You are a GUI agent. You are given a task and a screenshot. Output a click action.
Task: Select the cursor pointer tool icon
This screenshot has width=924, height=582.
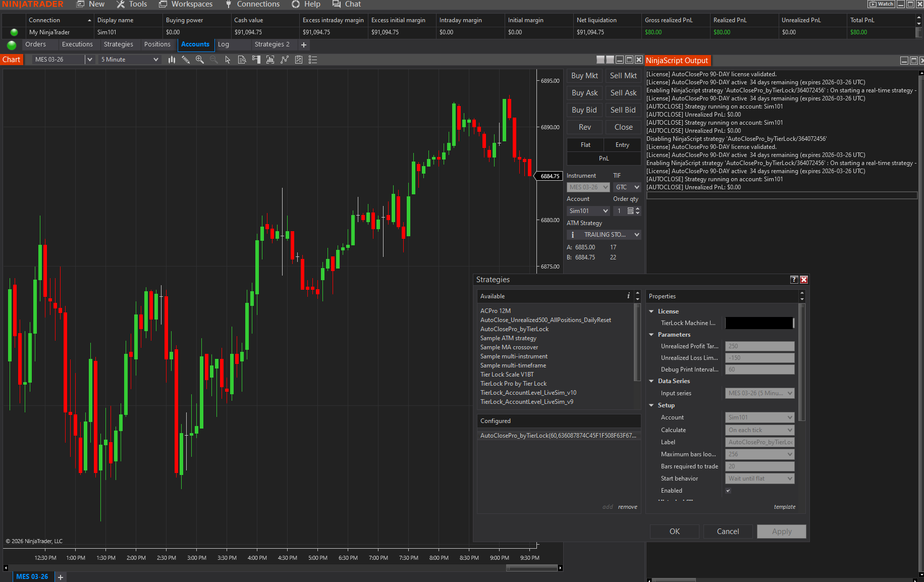click(228, 59)
